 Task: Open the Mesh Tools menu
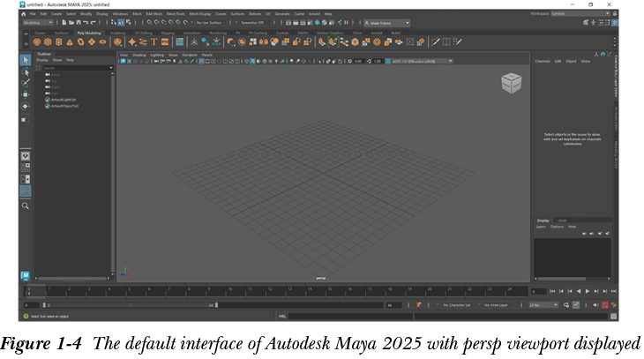pyautogui.click(x=175, y=14)
